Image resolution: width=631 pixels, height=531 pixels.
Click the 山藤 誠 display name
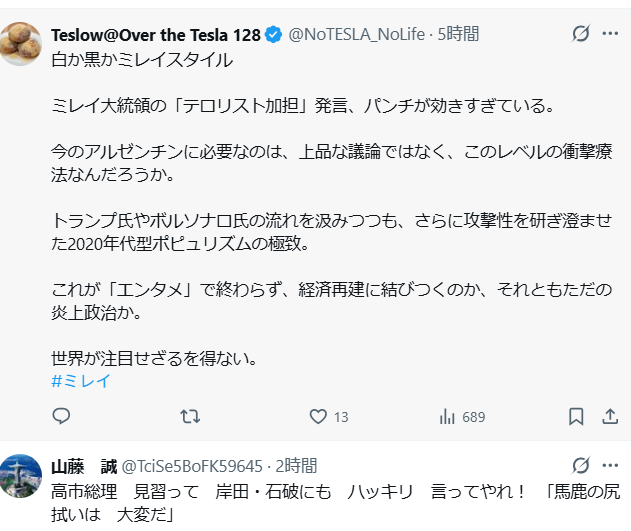[x=82, y=466]
